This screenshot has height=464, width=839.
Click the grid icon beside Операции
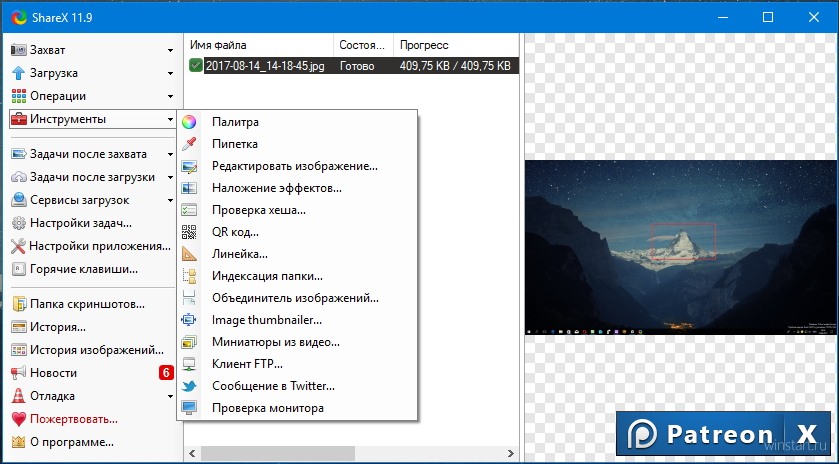19,96
